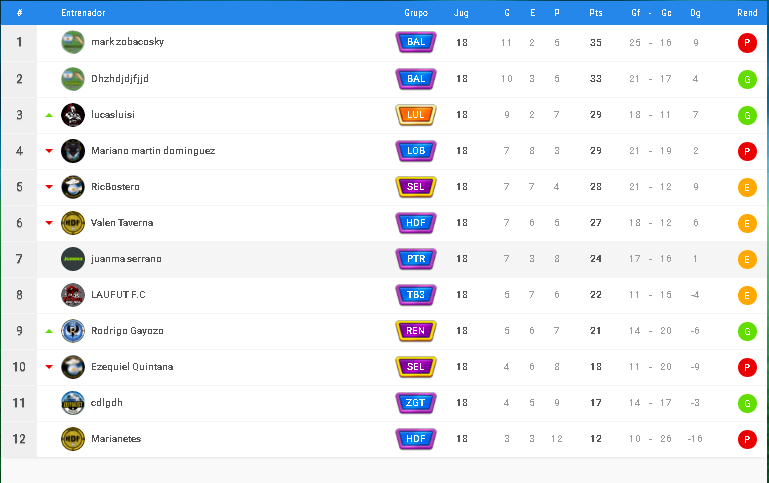Click red P form indicator for Marianetes
This screenshot has height=483, width=769.
pyautogui.click(x=746, y=439)
